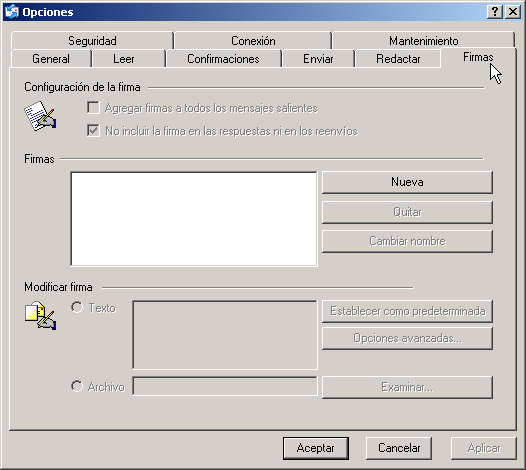Switch to the Redactar tab
The height and width of the screenshot is (470, 526).
click(398, 59)
